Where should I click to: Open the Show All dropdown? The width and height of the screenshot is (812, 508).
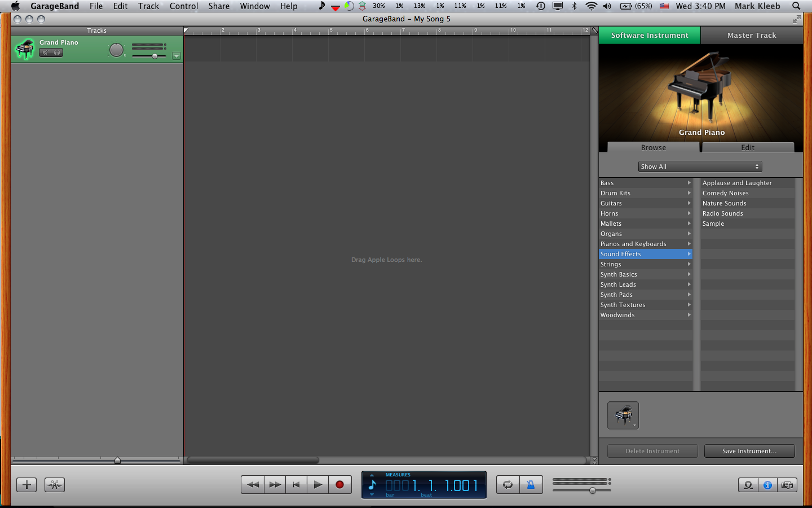700,167
